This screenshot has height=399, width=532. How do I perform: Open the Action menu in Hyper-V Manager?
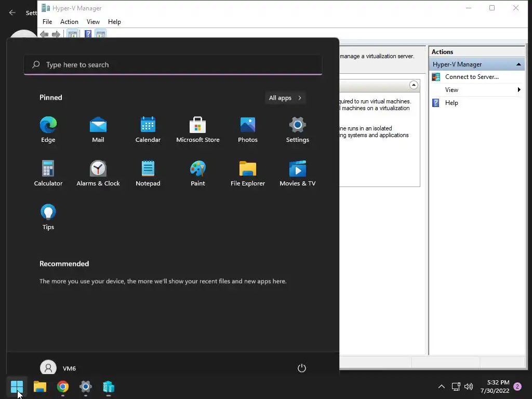pyautogui.click(x=69, y=22)
